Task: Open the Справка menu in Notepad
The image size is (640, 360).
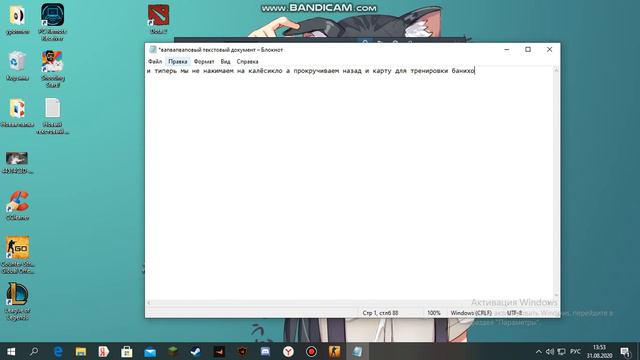Action: [247, 61]
